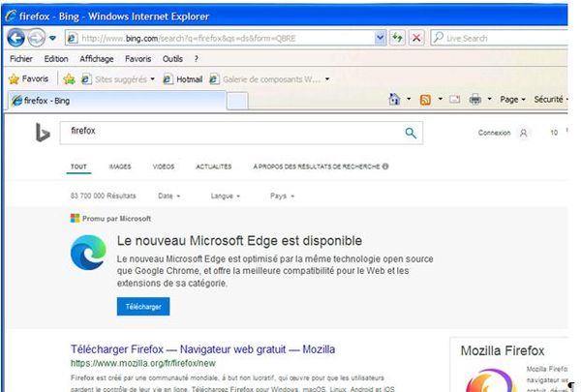The image size is (581, 392).
Task: Open the Sites suggérés favorites link
Action: [x=114, y=79]
